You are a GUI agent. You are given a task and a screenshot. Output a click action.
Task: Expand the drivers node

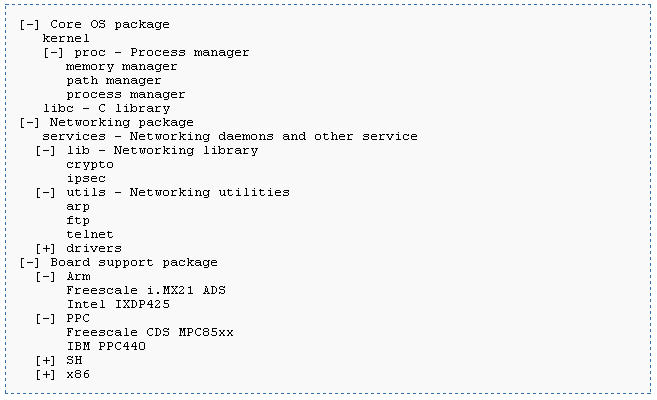(45, 249)
